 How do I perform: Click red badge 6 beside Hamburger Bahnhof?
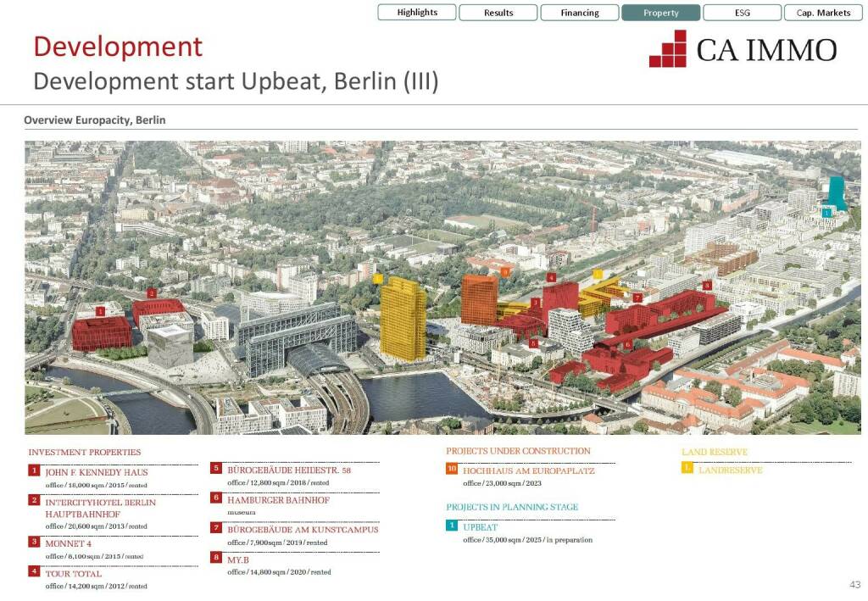[216, 498]
